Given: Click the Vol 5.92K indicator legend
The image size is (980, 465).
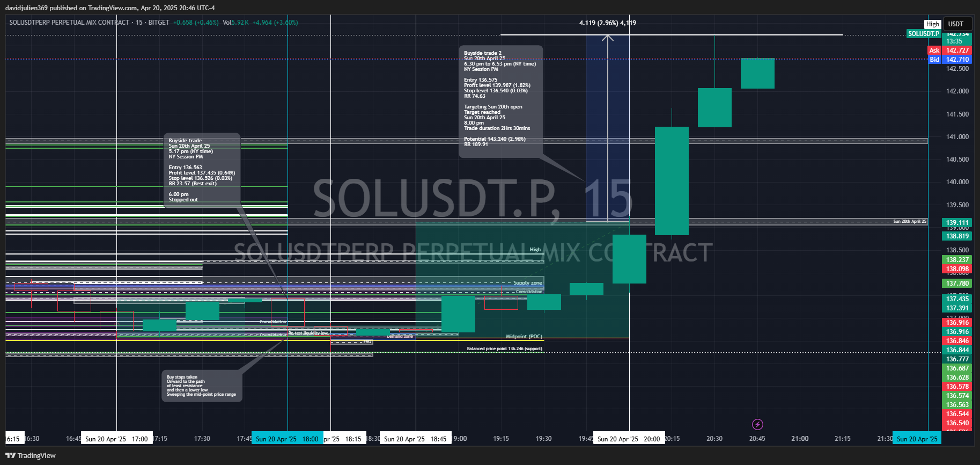Looking at the screenshot, I should 235,23.
